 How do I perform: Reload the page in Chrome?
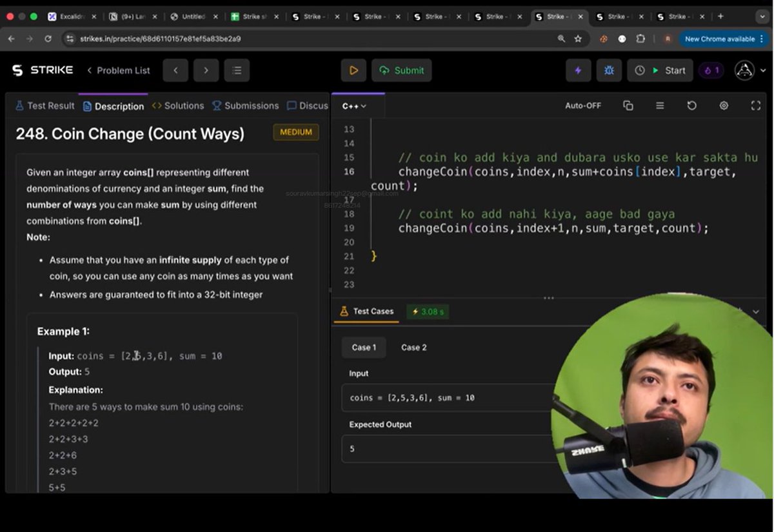point(48,39)
